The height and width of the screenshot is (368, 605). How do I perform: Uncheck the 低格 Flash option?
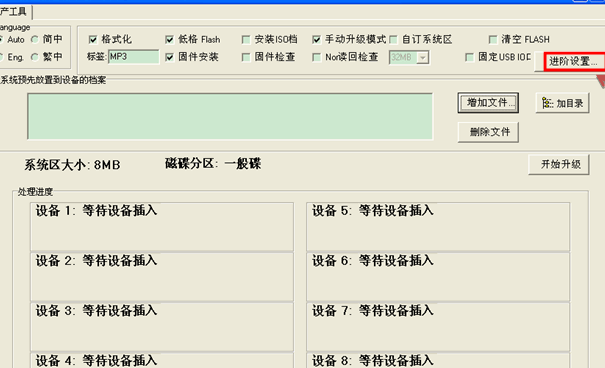(169, 39)
